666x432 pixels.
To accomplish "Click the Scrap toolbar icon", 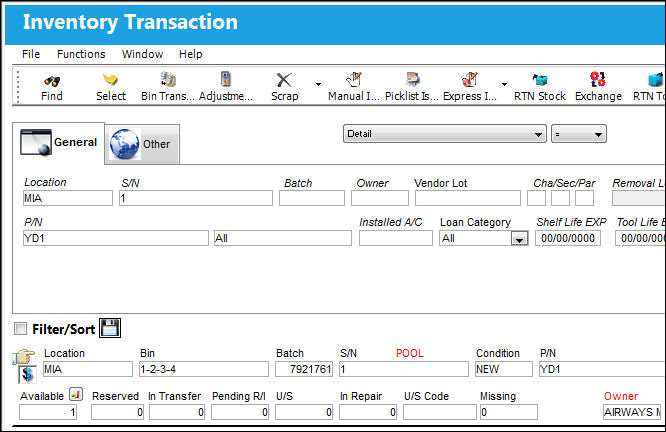I will click(x=284, y=80).
